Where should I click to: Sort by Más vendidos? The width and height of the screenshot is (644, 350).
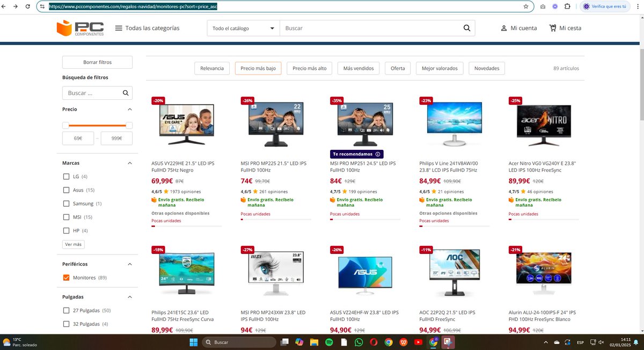click(359, 68)
